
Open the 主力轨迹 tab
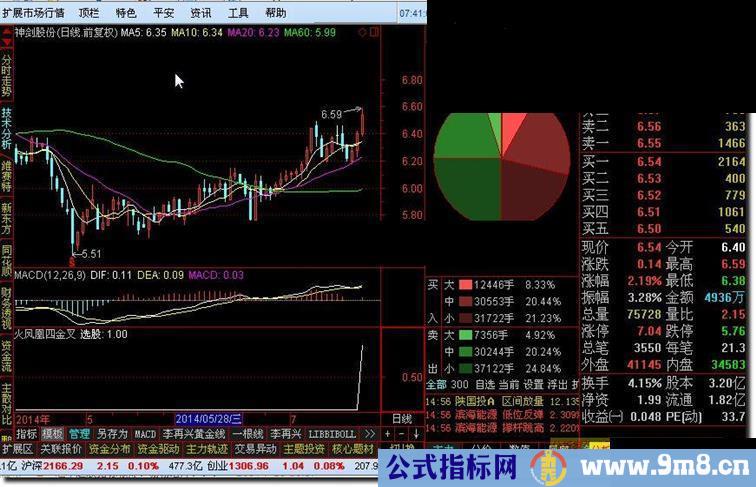click(x=207, y=449)
